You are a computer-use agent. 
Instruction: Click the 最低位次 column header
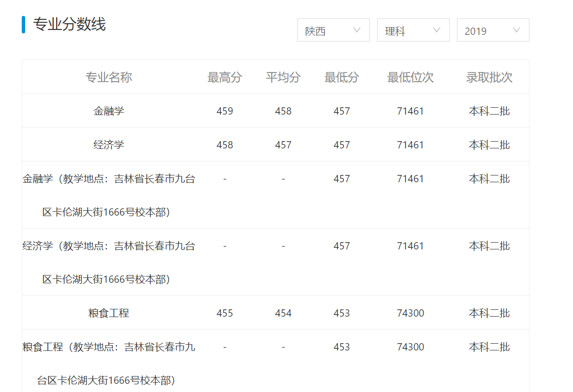click(410, 76)
